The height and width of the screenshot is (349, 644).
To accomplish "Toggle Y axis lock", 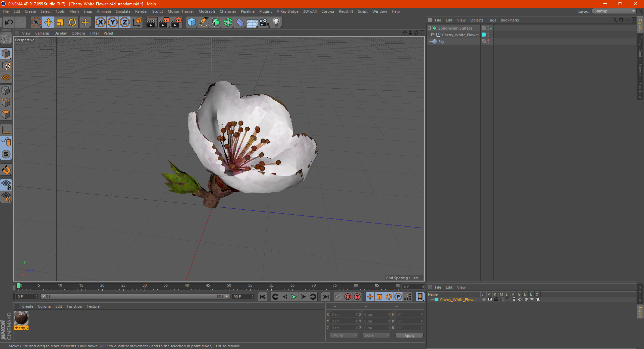I will pos(113,22).
